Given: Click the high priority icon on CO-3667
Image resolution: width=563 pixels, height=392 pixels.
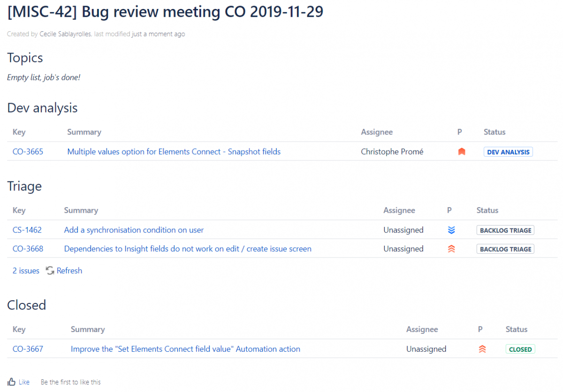Looking at the screenshot, I should [x=482, y=348].
